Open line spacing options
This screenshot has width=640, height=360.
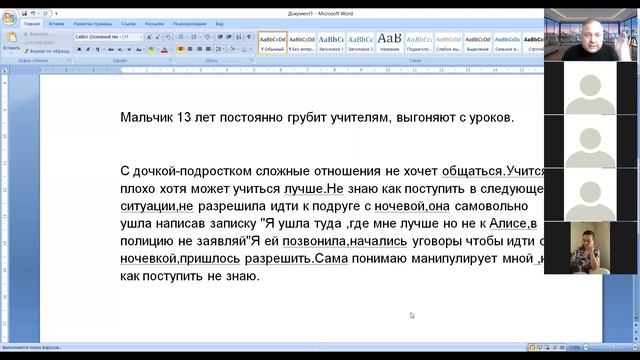click(220, 49)
